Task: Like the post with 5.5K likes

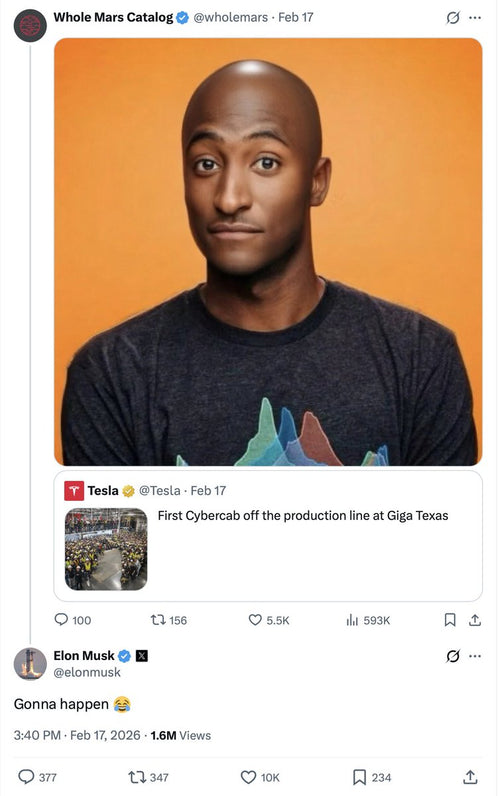Action: 269,620
